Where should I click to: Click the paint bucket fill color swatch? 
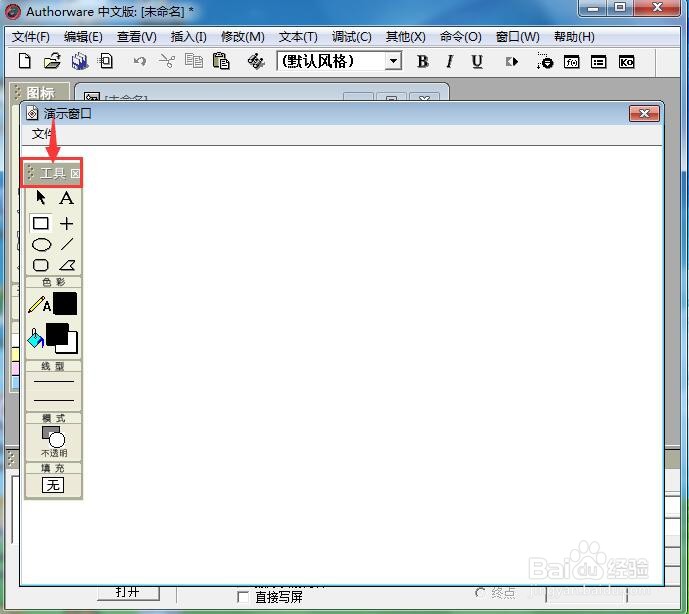[62, 338]
